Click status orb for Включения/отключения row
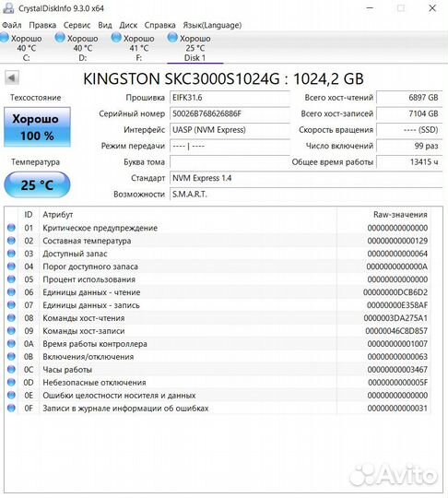This screenshot has height=498, width=448. coord(11,357)
